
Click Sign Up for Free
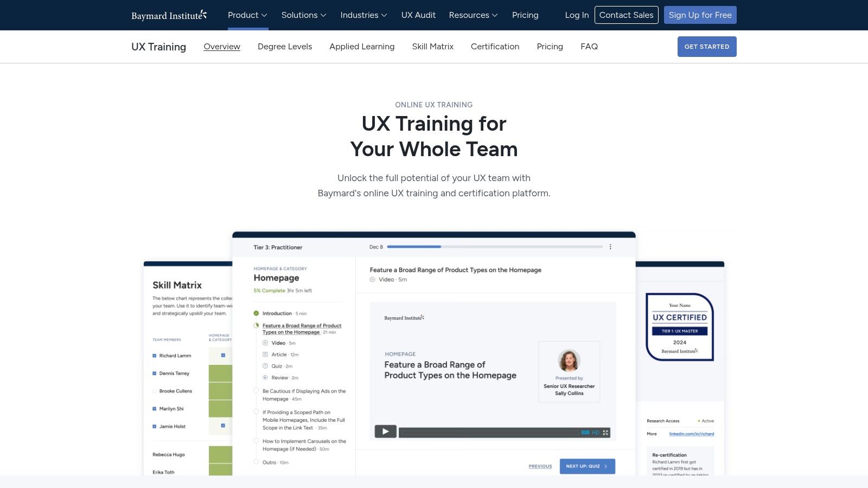700,15
